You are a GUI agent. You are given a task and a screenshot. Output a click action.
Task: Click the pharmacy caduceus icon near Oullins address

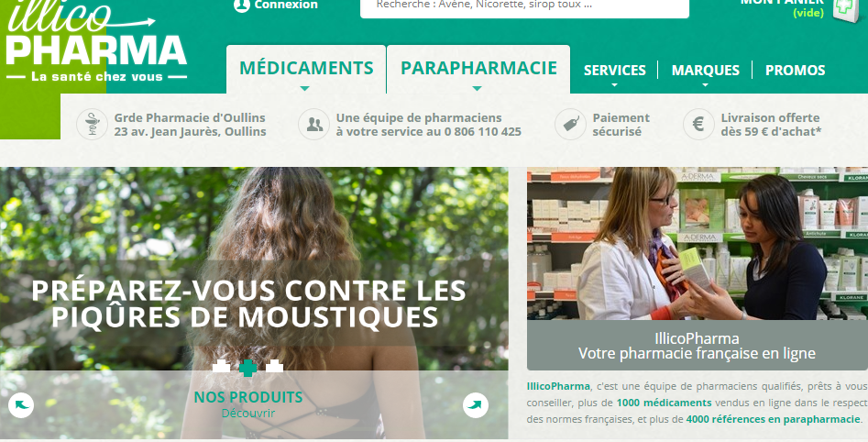[x=92, y=124]
